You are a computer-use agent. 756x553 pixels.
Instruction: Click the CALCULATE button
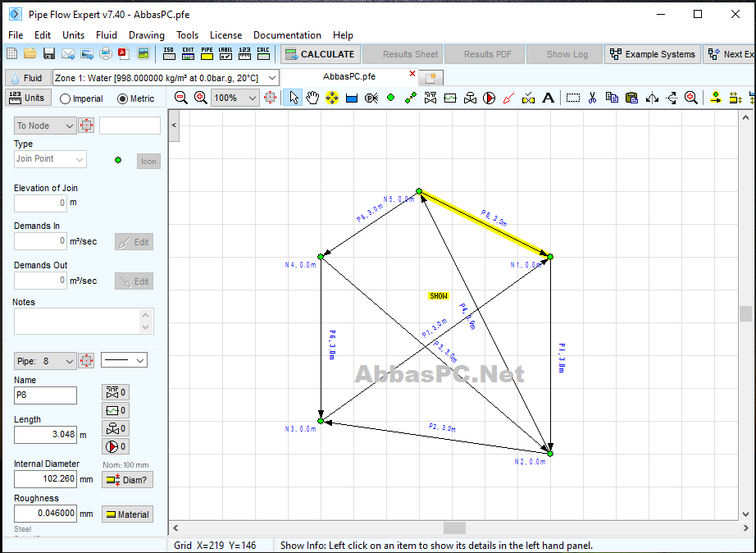pyautogui.click(x=320, y=54)
